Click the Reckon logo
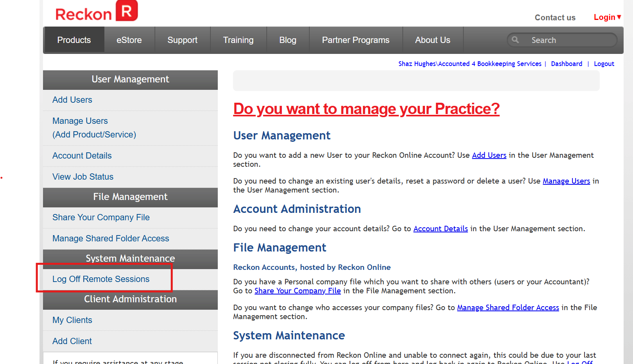 (x=97, y=11)
